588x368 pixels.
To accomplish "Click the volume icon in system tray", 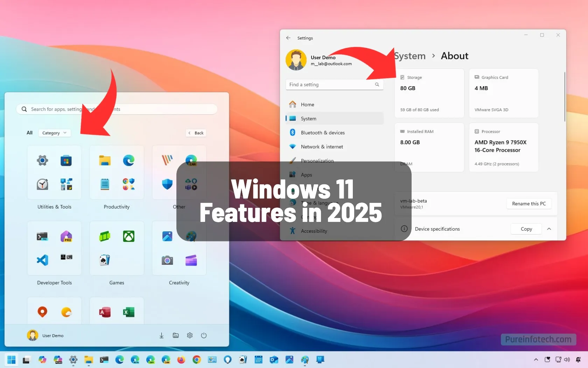I will (x=567, y=360).
